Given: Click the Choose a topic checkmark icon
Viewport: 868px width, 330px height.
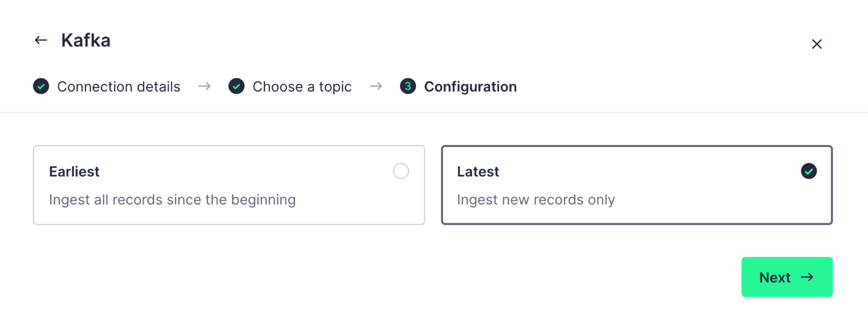Looking at the screenshot, I should (237, 87).
